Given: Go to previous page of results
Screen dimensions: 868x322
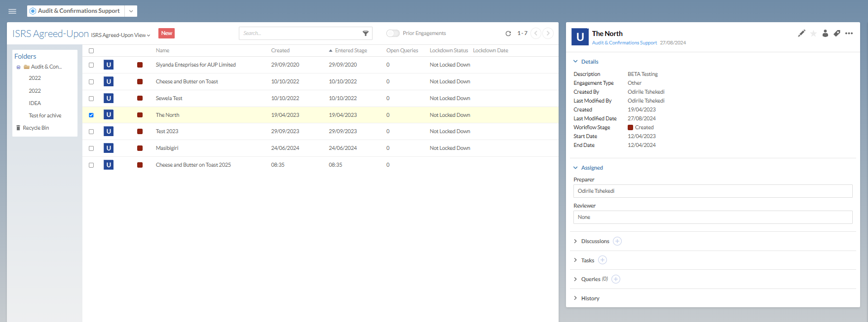Looking at the screenshot, I should [x=536, y=34].
